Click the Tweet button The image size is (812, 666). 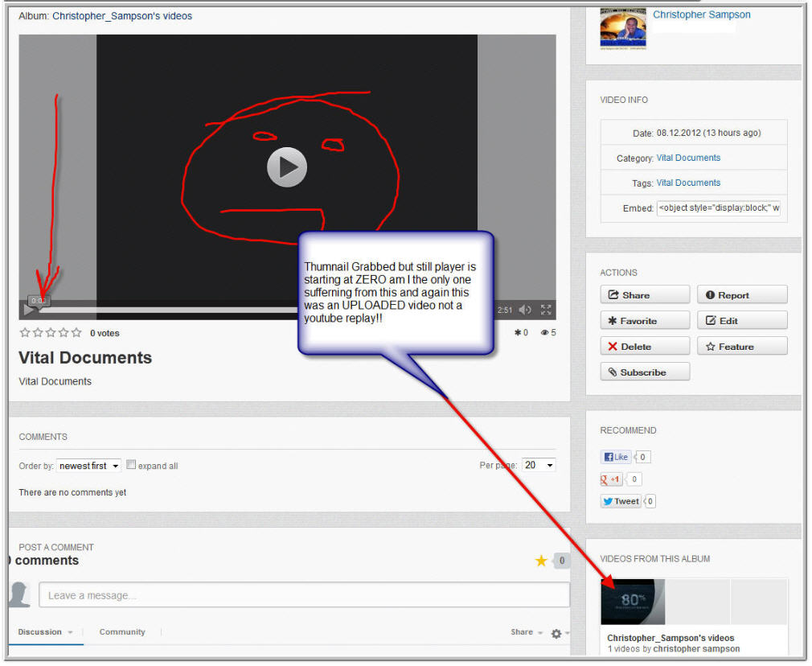pos(621,501)
